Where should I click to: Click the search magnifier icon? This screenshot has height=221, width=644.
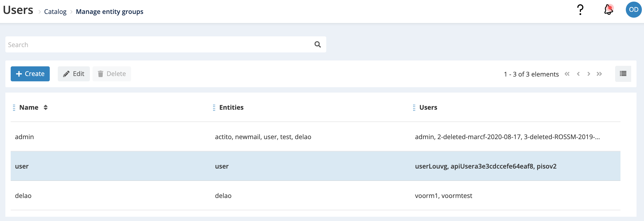(317, 44)
